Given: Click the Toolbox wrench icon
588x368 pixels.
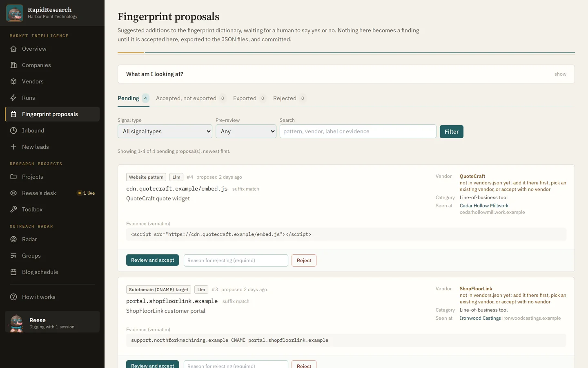Looking at the screenshot, I should coord(13,209).
